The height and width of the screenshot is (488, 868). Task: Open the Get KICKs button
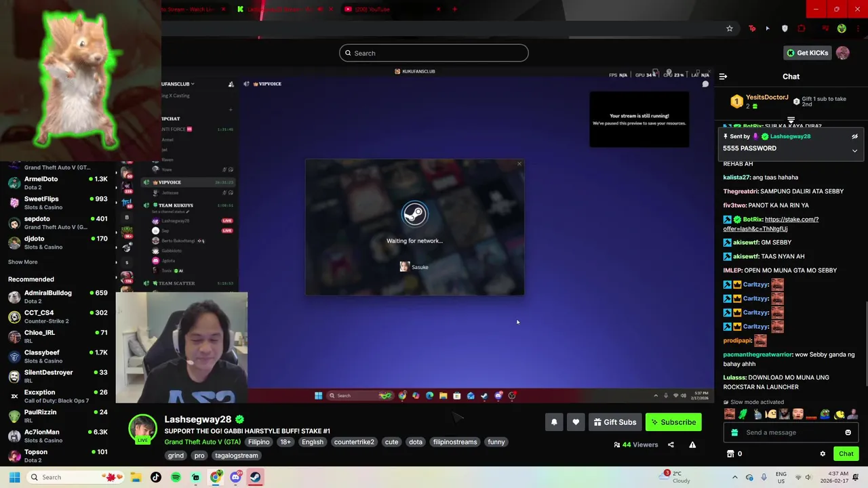click(807, 53)
